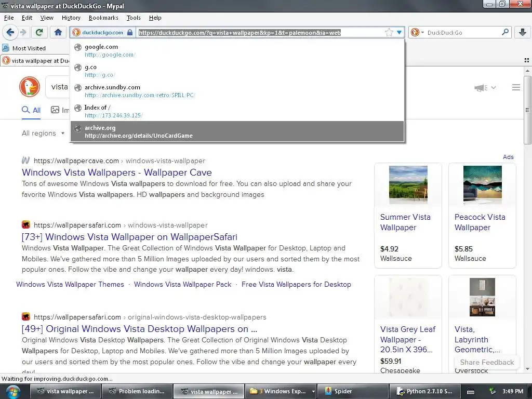This screenshot has height=399, width=532.
Task: Expand the Windows Explorer taskbar group arrow
Action: click(x=313, y=391)
